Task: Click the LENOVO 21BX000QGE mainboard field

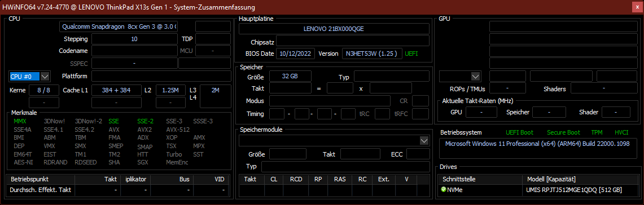Action: [334, 29]
